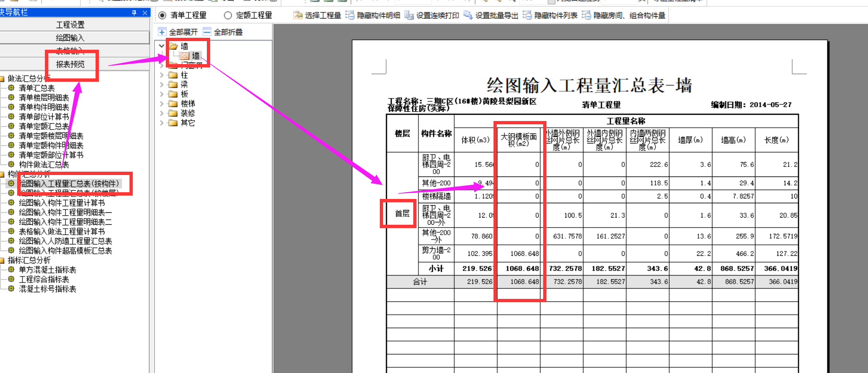Click the 隐藏构件列表 toolbar icon

pos(527,15)
